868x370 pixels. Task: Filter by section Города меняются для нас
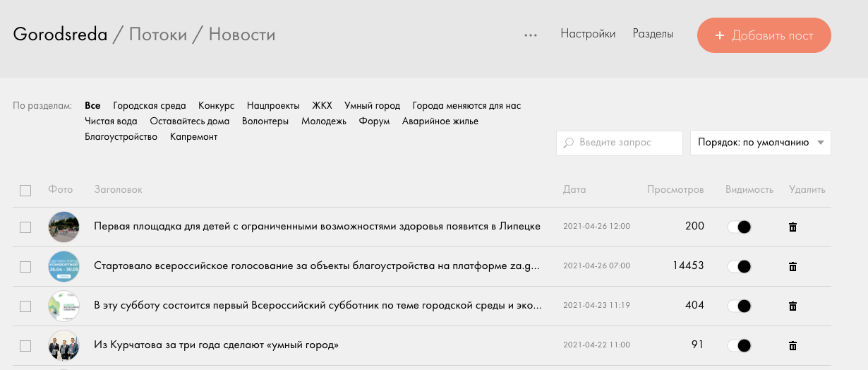[466, 106]
